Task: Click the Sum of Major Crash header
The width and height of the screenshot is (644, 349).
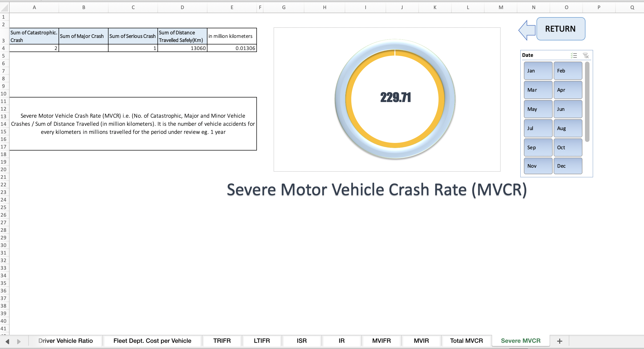Action: pyautogui.click(x=84, y=36)
